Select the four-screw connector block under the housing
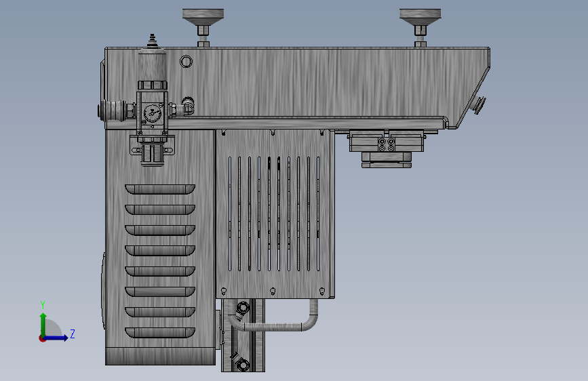 click(387, 145)
